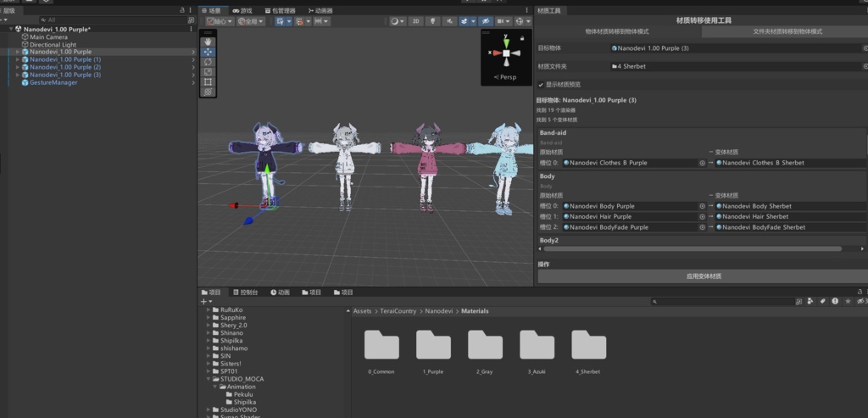Click the project search by label icon
This screenshot has width=868, height=418.
point(822,301)
